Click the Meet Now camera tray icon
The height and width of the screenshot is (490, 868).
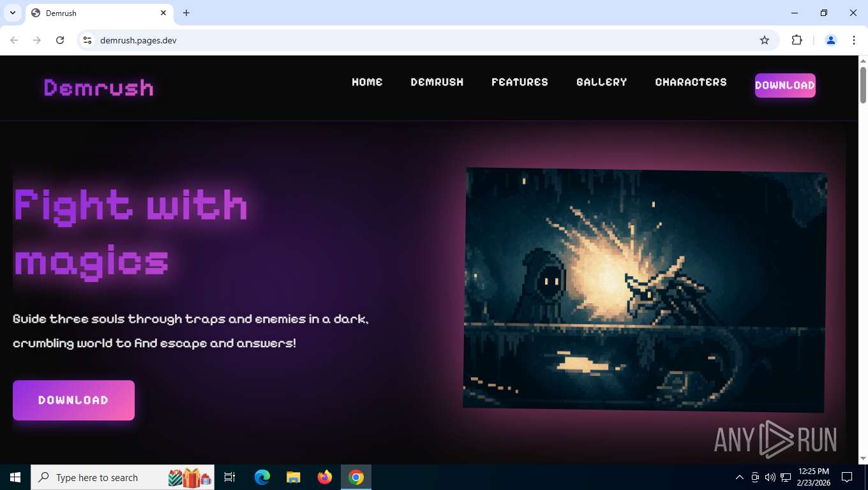point(755,477)
